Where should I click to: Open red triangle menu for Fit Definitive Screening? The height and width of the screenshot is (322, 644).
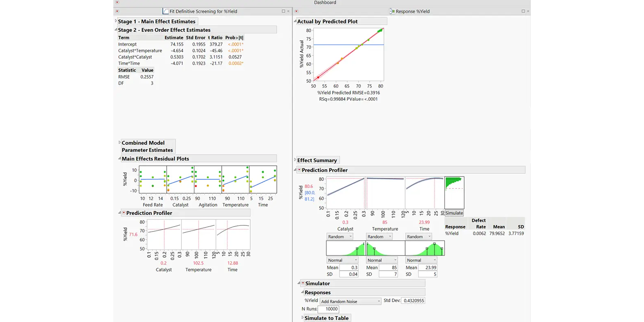click(117, 11)
